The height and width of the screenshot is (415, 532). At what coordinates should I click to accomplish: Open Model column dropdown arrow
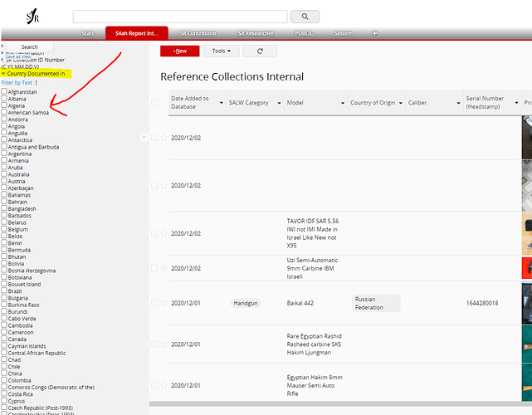click(x=343, y=103)
